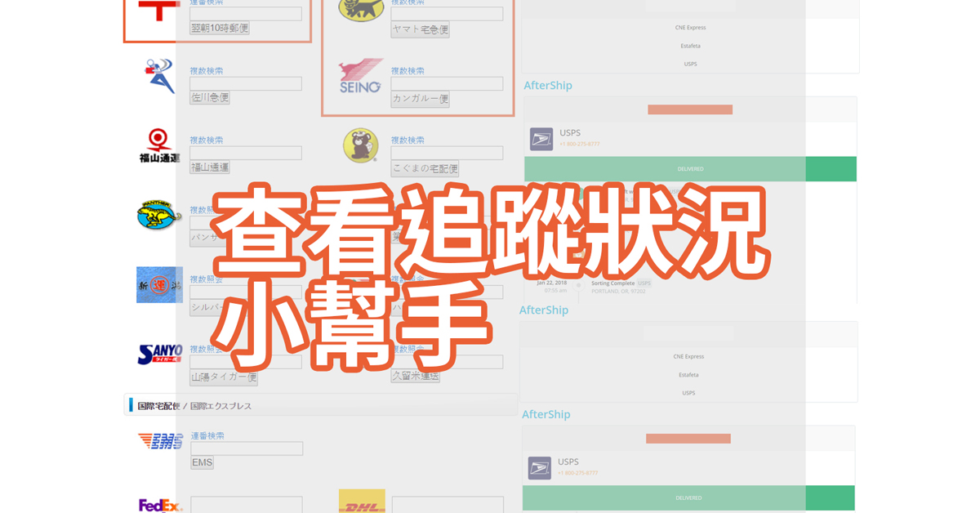
Task: Click the カンガルー便 button
Action: [421, 99]
